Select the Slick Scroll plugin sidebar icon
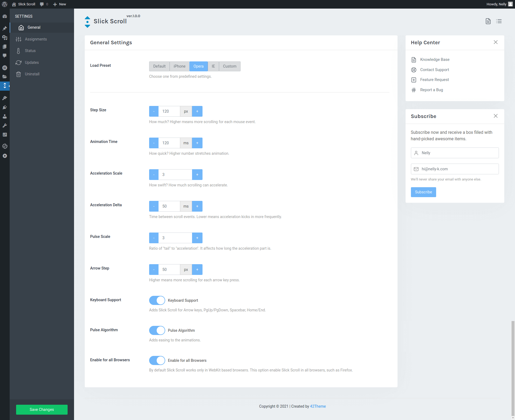 pos(5,86)
